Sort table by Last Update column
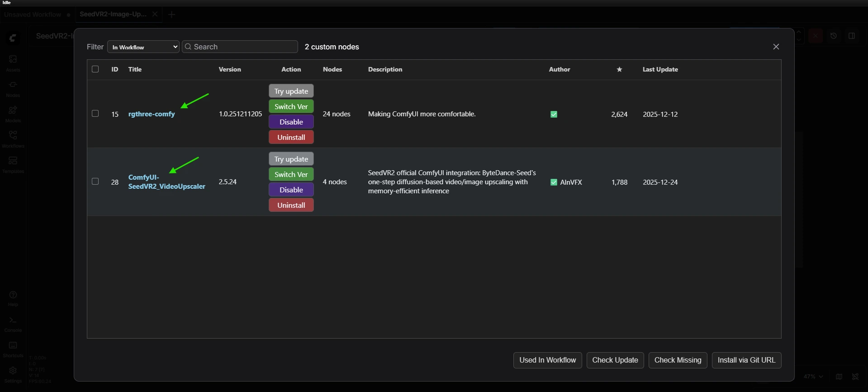This screenshot has height=392, width=868. 660,69
